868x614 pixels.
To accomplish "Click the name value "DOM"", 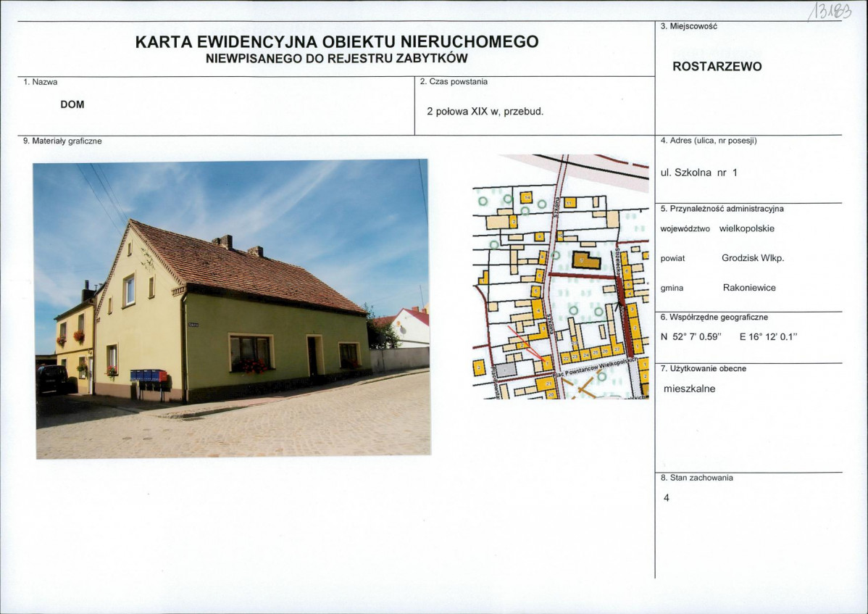I will click(72, 104).
